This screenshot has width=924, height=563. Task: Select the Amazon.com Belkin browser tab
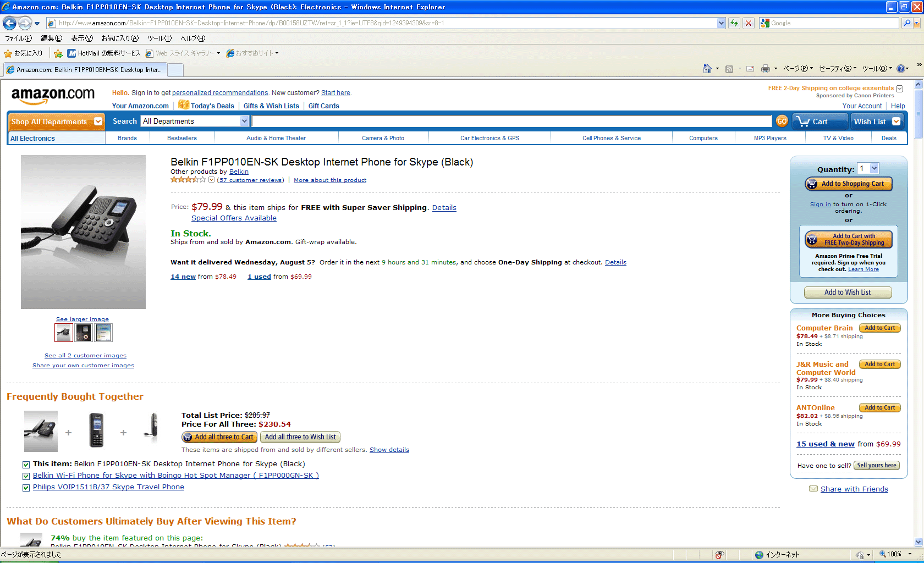pyautogui.click(x=85, y=70)
